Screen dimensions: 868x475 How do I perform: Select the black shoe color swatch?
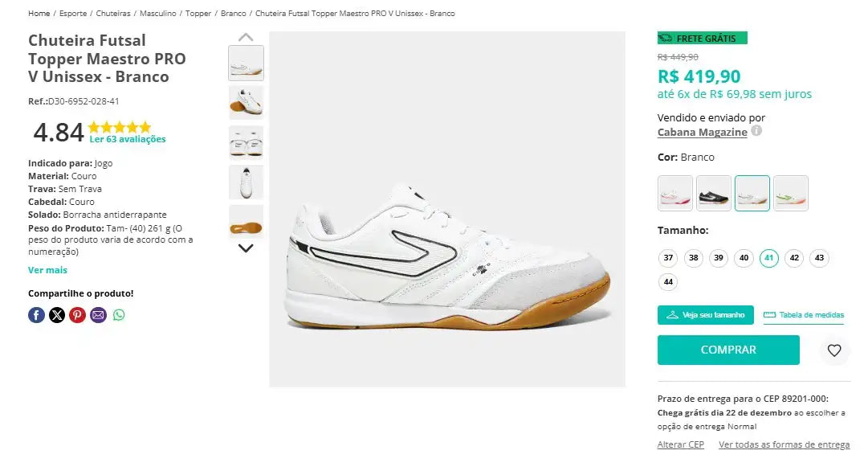tap(714, 193)
